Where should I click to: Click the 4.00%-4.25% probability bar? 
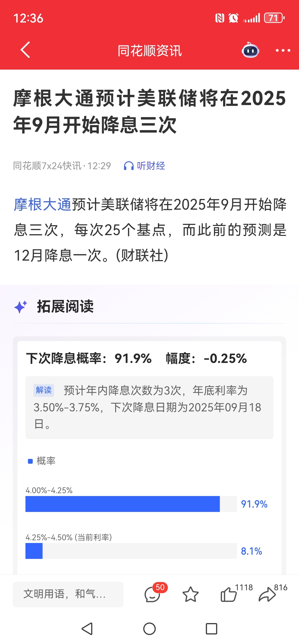point(131,504)
